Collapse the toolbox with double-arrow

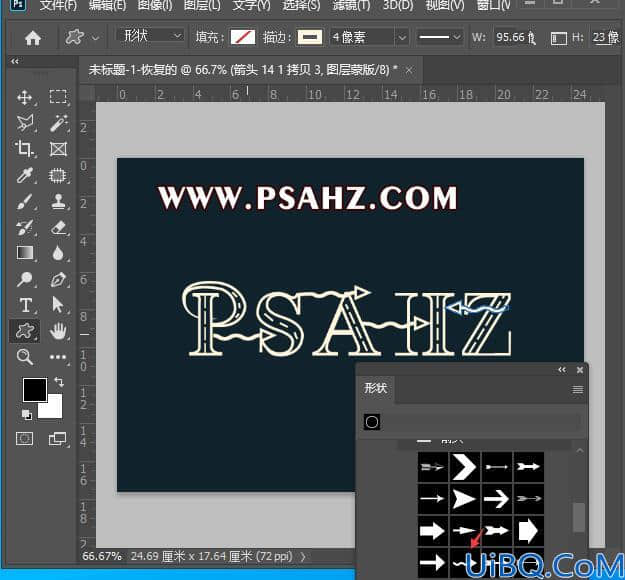[x=15, y=61]
